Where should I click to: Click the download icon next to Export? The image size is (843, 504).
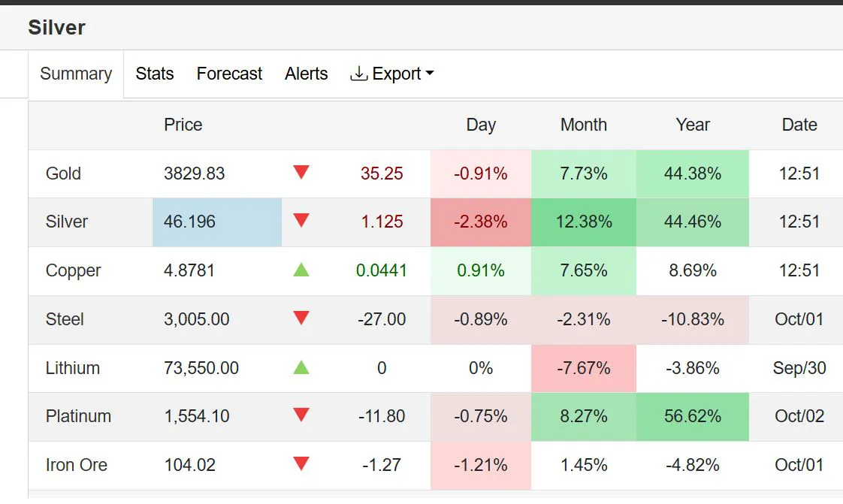359,74
